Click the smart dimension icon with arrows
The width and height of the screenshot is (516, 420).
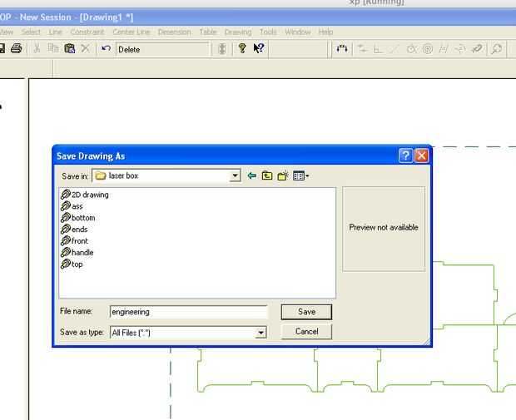point(342,49)
